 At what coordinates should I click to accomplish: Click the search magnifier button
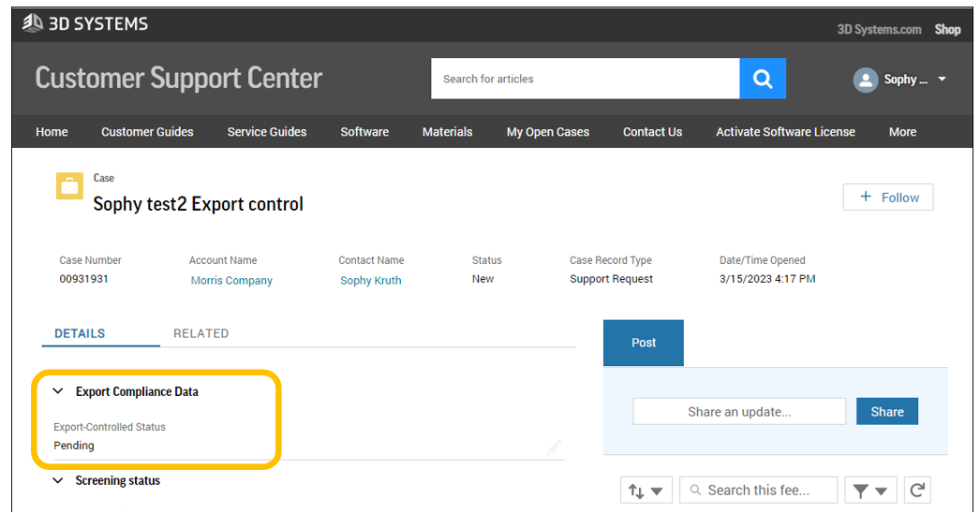pyautogui.click(x=763, y=79)
